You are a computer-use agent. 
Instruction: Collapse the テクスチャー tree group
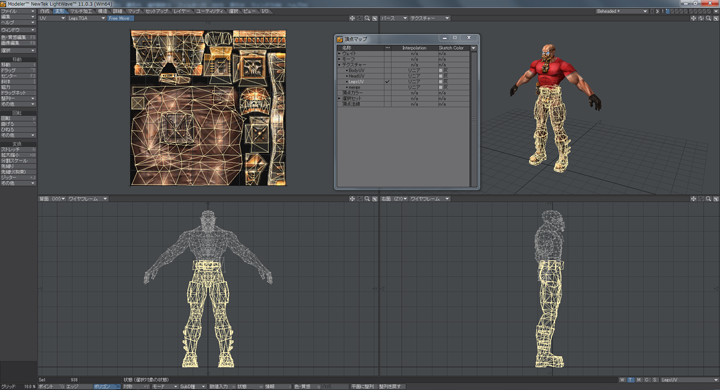point(340,65)
